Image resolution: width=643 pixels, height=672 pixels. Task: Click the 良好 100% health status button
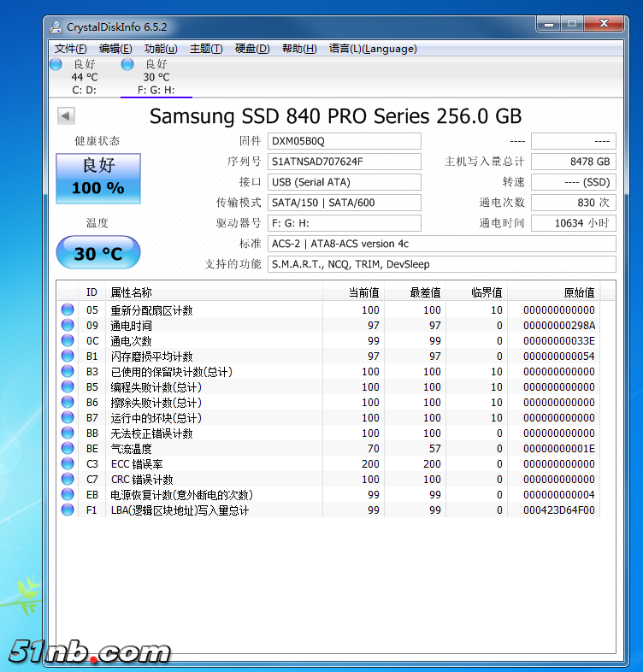[97, 178]
